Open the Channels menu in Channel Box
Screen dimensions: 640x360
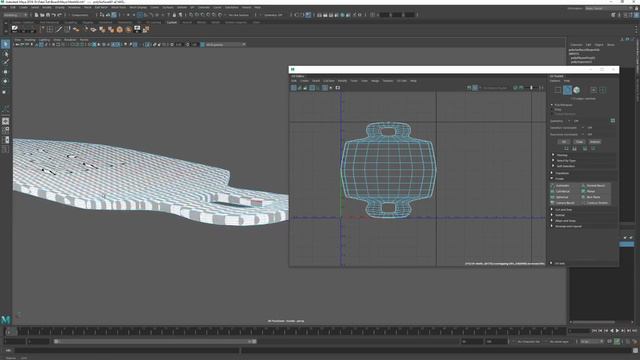tap(576, 45)
